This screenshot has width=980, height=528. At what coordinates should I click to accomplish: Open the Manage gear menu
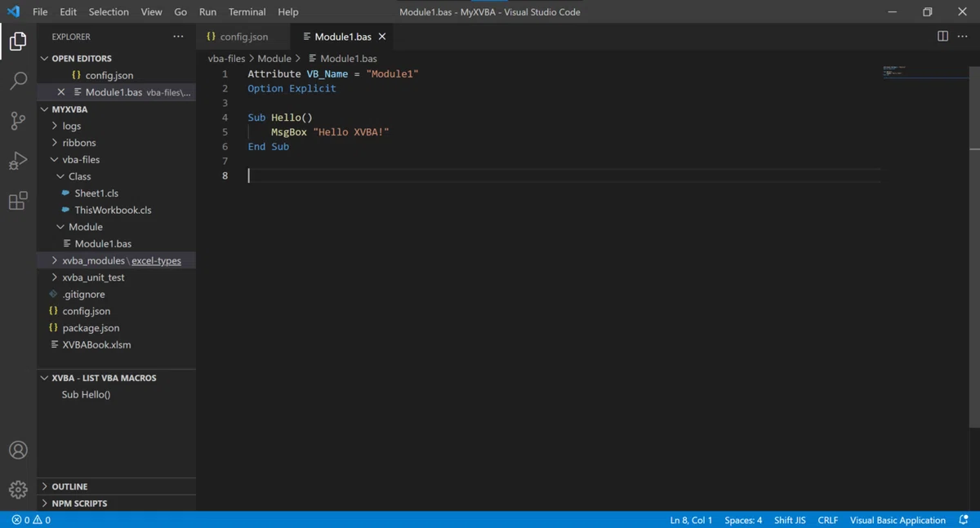pos(18,490)
